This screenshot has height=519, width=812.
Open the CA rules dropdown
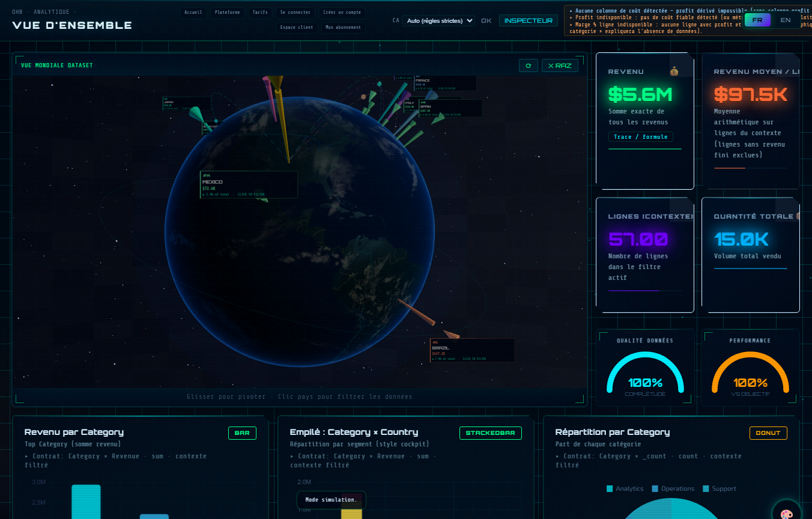coord(438,20)
